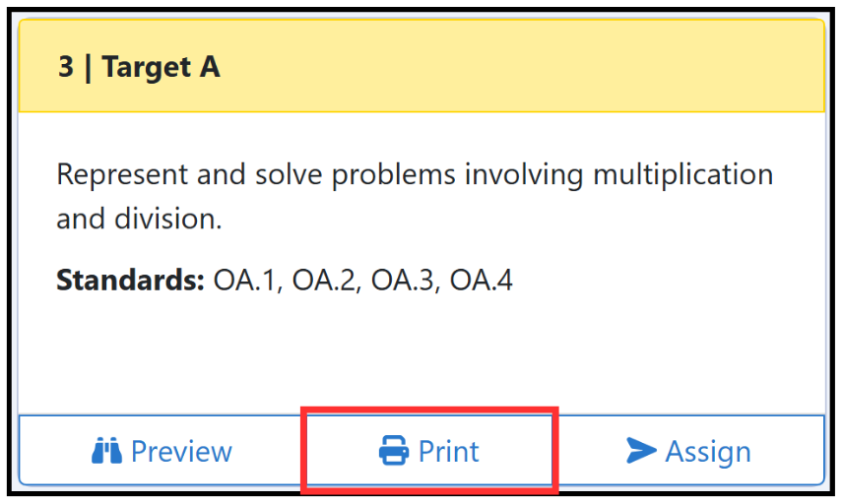The image size is (843, 504).
Task: Open Preview for Target A
Action: click(162, 450)
